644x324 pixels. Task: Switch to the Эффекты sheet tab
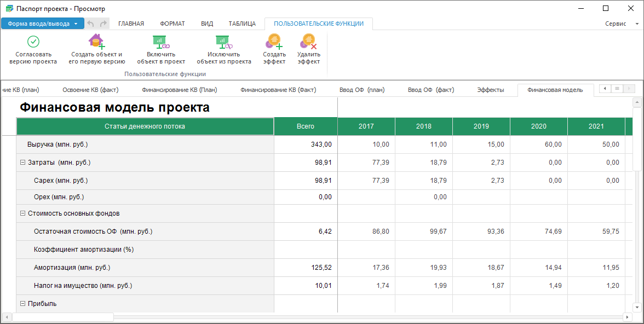point(490,90)
